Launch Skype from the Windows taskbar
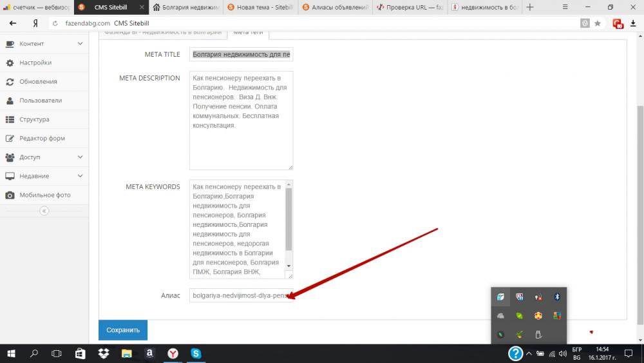 (x=195, y=353)
